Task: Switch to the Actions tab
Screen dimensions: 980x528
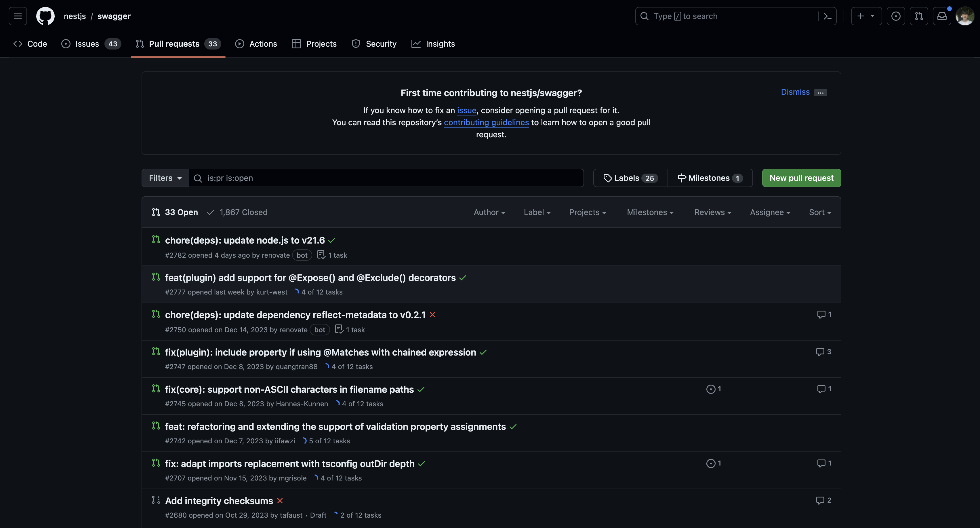Action: tap(256, 44)
